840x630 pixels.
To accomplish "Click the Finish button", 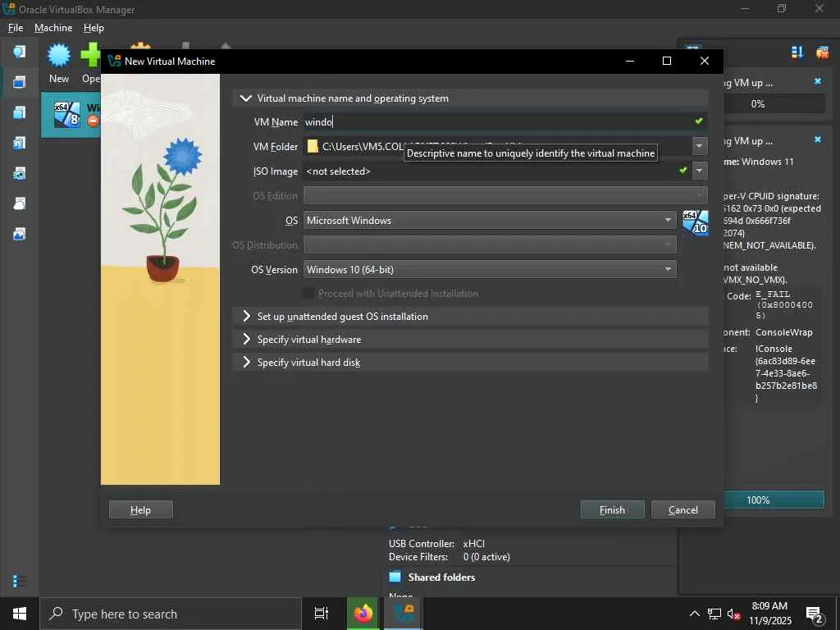I will (612, 509).
